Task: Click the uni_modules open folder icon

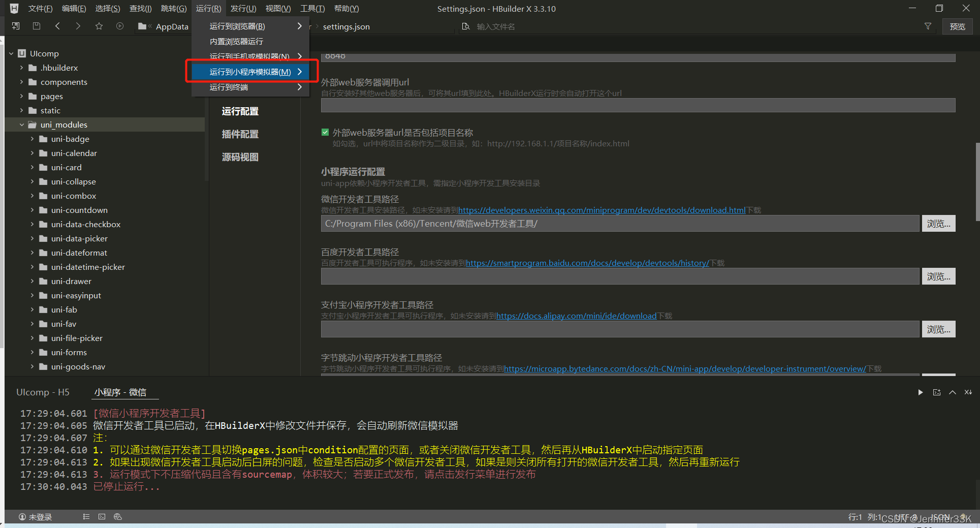Action: (x=33, y=125)
